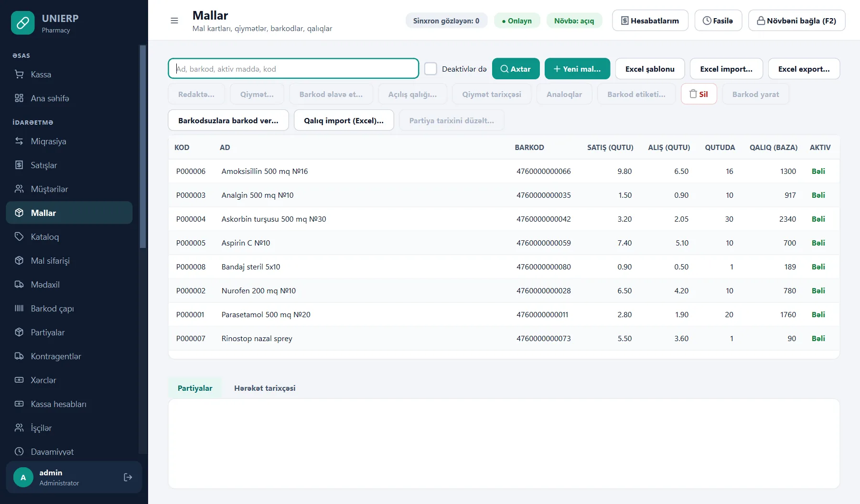Viewport: 860px width, 504px height.
Task: Click the UNIERP pill logo icon
Action: click(x=22, y=23)
